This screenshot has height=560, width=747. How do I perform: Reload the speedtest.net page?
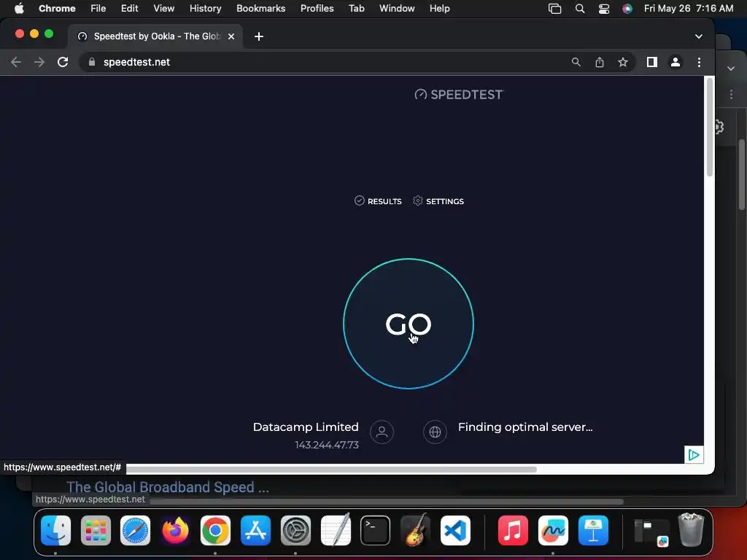pos(63,62)
